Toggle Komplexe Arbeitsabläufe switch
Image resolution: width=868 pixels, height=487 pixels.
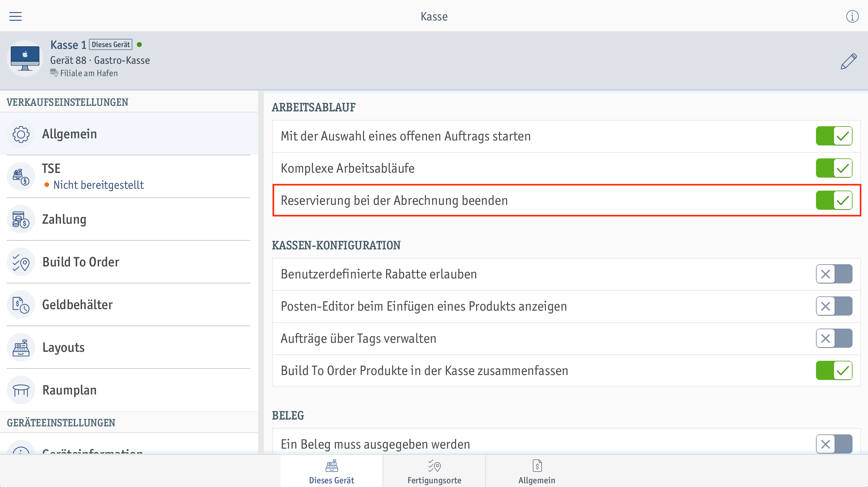[x=834, y=168]
